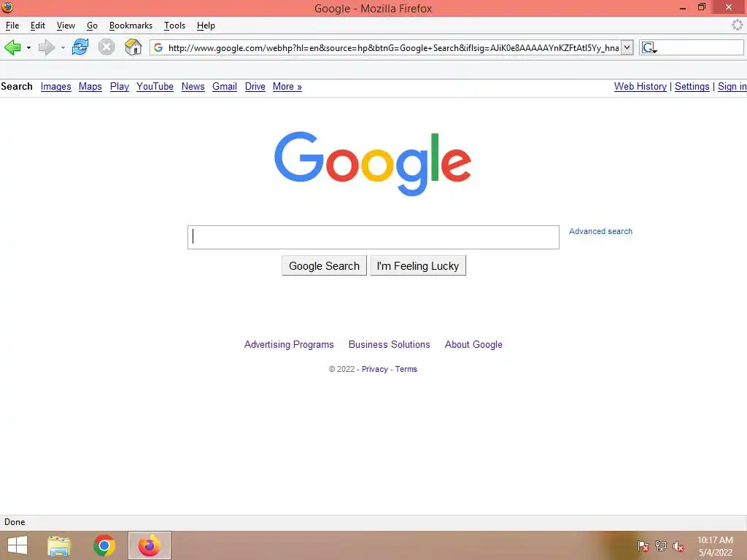
Task: Click the address bar URL field
Action: coord(393,47)
